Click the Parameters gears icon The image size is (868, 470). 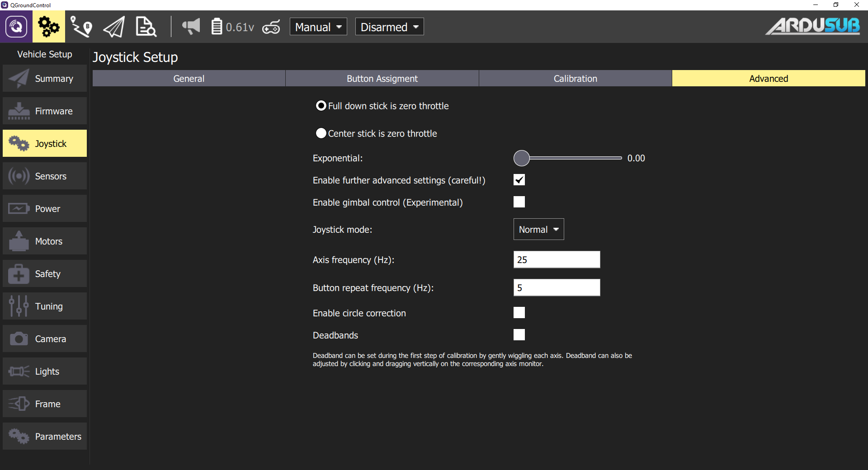pyautogui.click(x=19, y=437)
